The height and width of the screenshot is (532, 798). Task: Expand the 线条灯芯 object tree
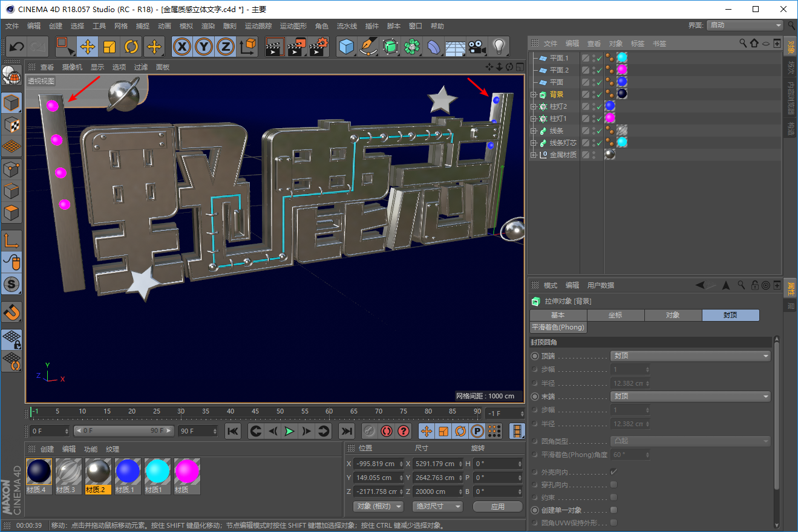pos(534,143)
